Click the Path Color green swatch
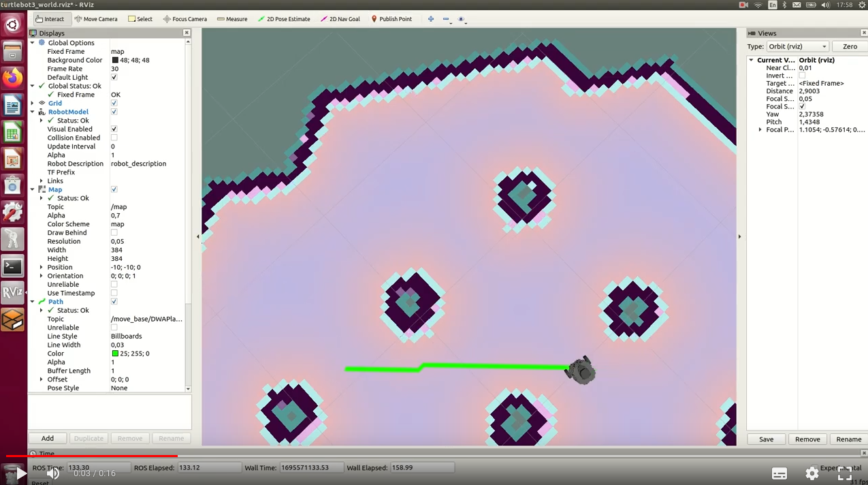 click(x=115, y=354)
